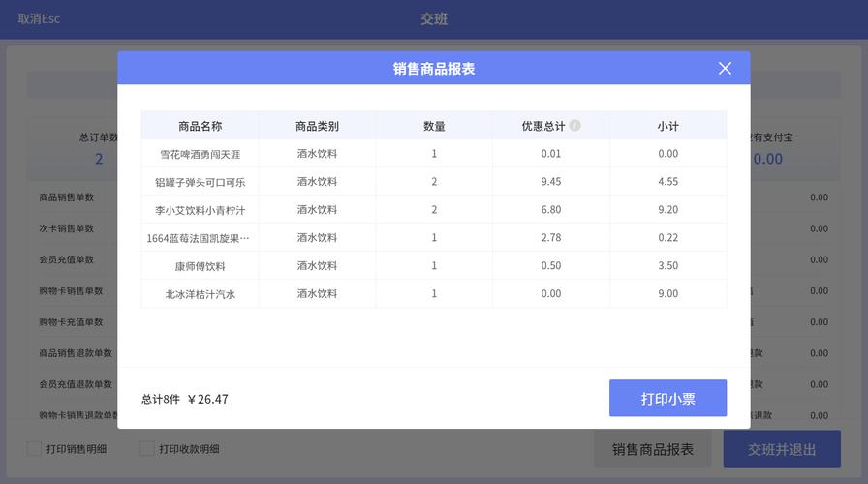
Task: Click the 打印小票 button
Action: [x=667, y=398]
